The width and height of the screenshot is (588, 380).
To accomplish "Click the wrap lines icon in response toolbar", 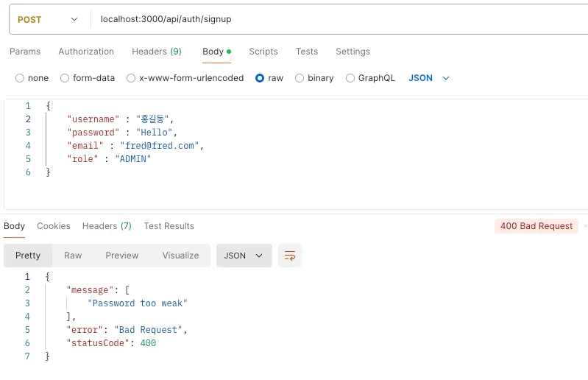I will pos(290,256).
